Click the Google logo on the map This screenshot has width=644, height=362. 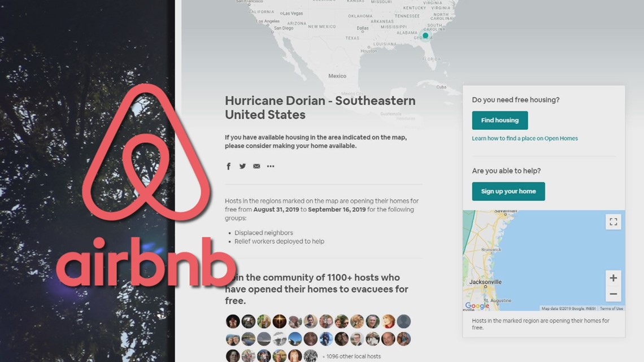point(477,306)
